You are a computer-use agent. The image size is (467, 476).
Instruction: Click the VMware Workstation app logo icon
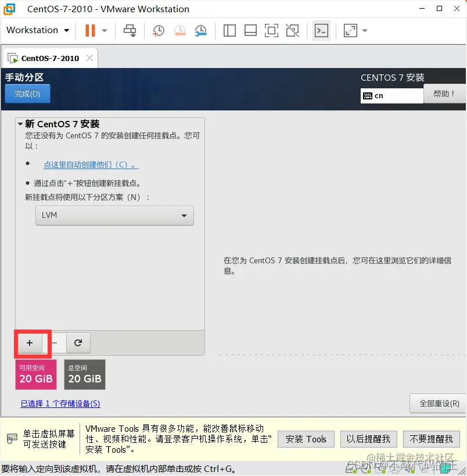[x=9, y=9]
